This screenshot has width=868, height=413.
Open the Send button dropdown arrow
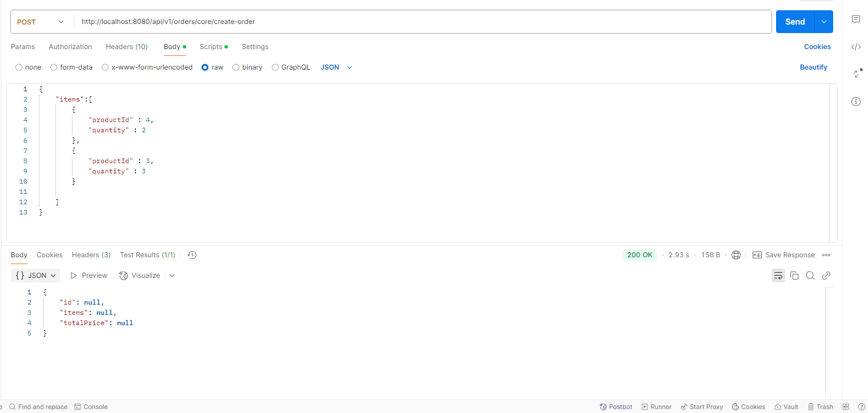[x=823, y=22]
